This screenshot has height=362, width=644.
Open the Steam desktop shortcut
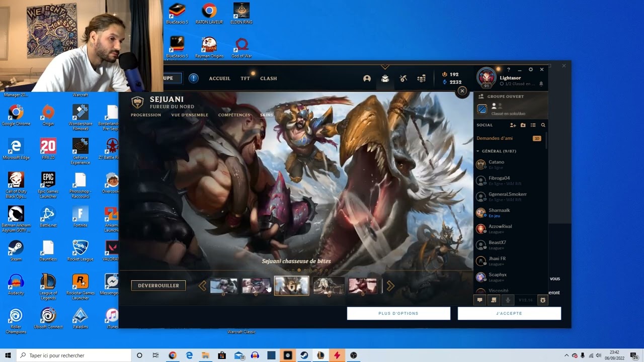pyautogui.click(x=16, y=251)
